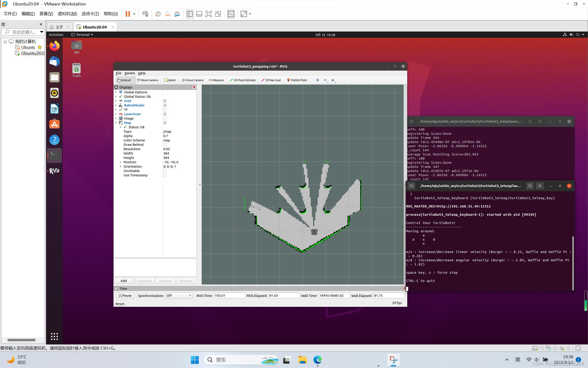588x368 pixels.
Task: Show applications grid in Ubuntu dock
Action: 54,336
